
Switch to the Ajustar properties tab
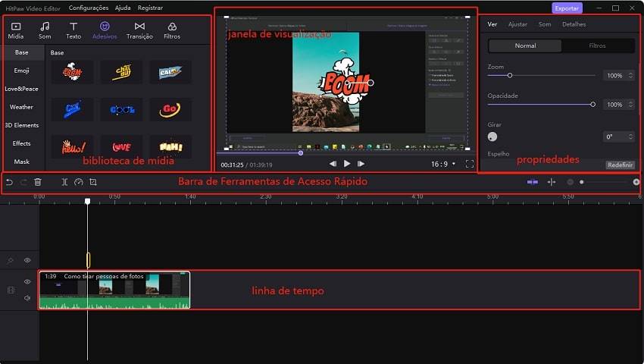pyautogui.click(x=517, y=24)
